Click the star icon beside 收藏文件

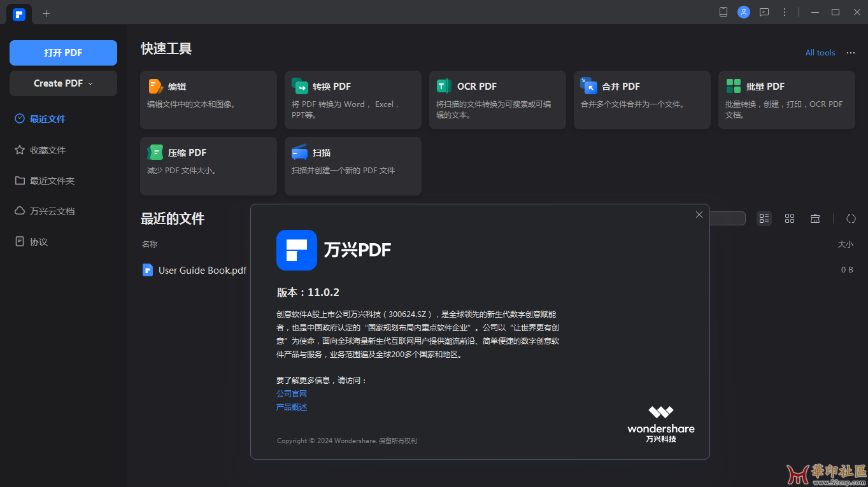20,150
